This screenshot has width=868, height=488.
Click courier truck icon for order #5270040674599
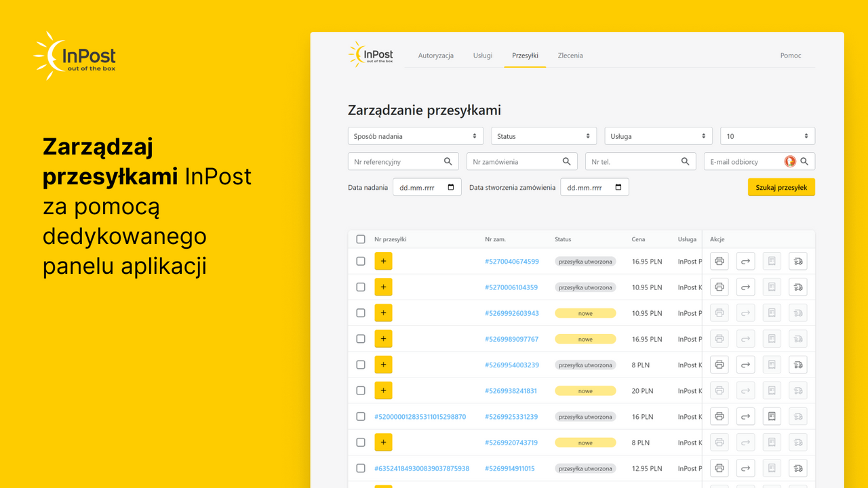coord(798,261)
